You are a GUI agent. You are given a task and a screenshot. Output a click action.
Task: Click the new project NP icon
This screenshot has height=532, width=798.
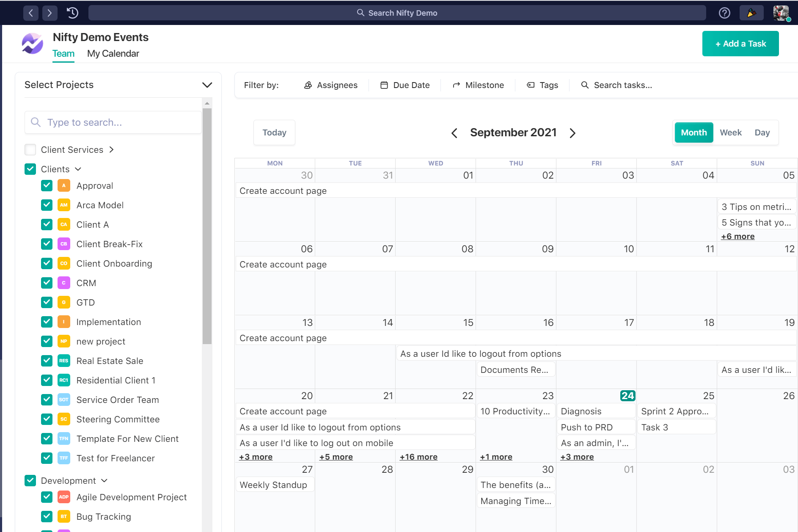[x=64, y=342]
